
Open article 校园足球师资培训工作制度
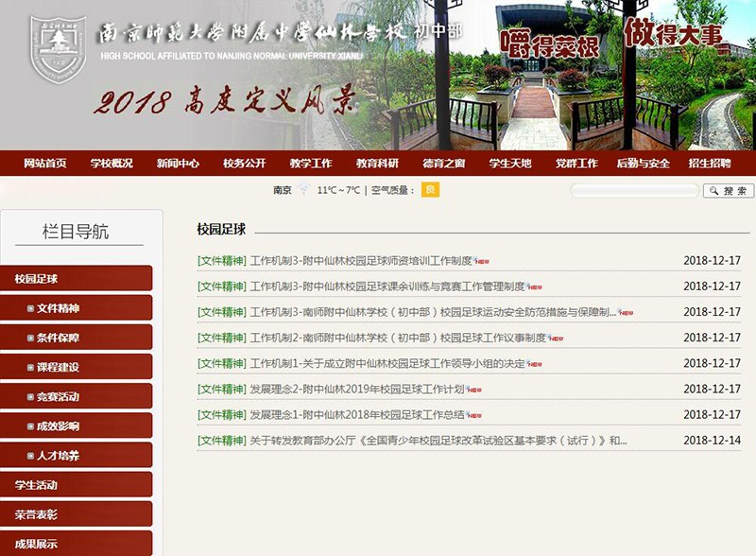361,261
